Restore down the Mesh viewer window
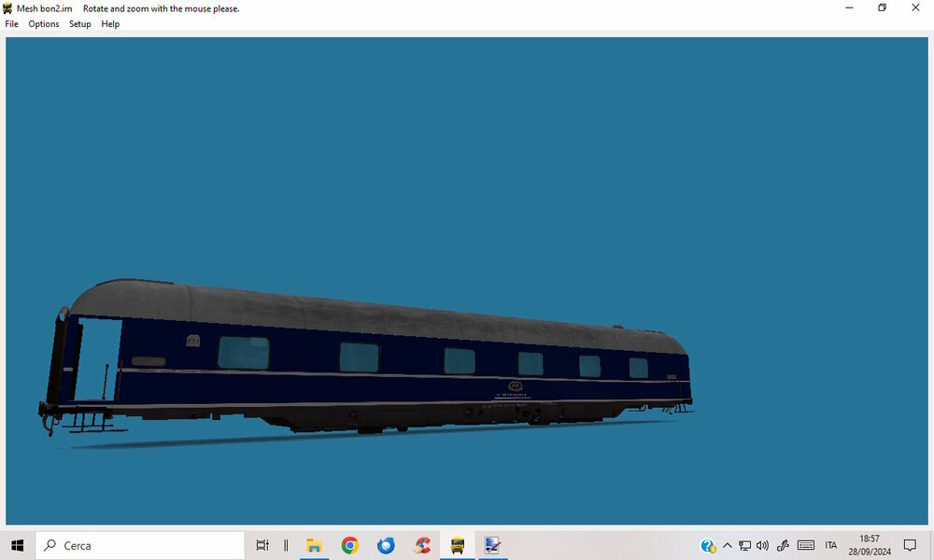Screen dimensions: 934x560 (x=883, y=7)
